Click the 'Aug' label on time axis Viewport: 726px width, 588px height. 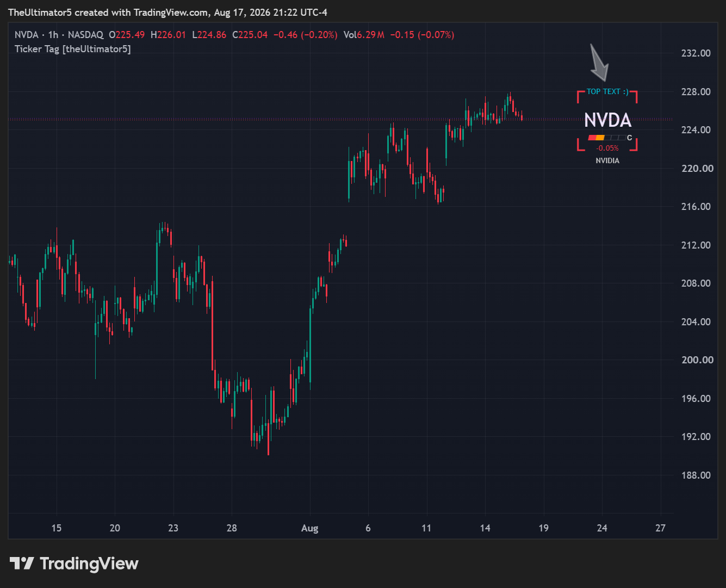coord(310,528)
